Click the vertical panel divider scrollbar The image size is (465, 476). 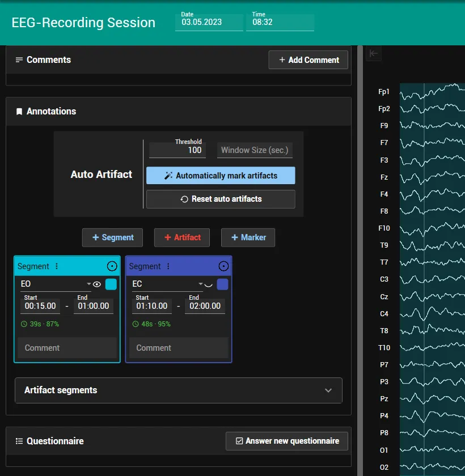coord(360,261)
